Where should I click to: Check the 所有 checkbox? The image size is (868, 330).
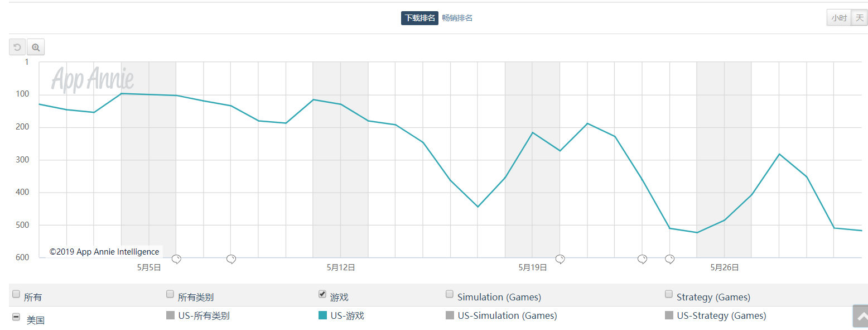coord(16,294)
